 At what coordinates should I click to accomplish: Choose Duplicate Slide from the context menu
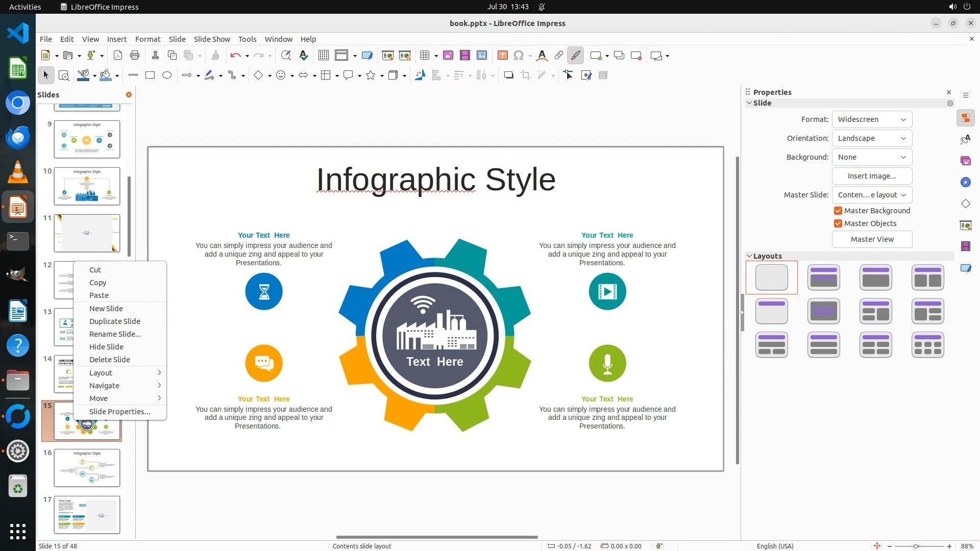[x=114, y=321]
